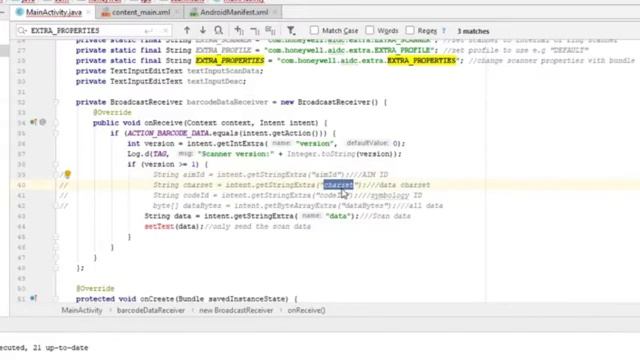Jump to previous search occurrence arrow
Viewport: 640px width, 360px height.
click(x=187, y=31)
